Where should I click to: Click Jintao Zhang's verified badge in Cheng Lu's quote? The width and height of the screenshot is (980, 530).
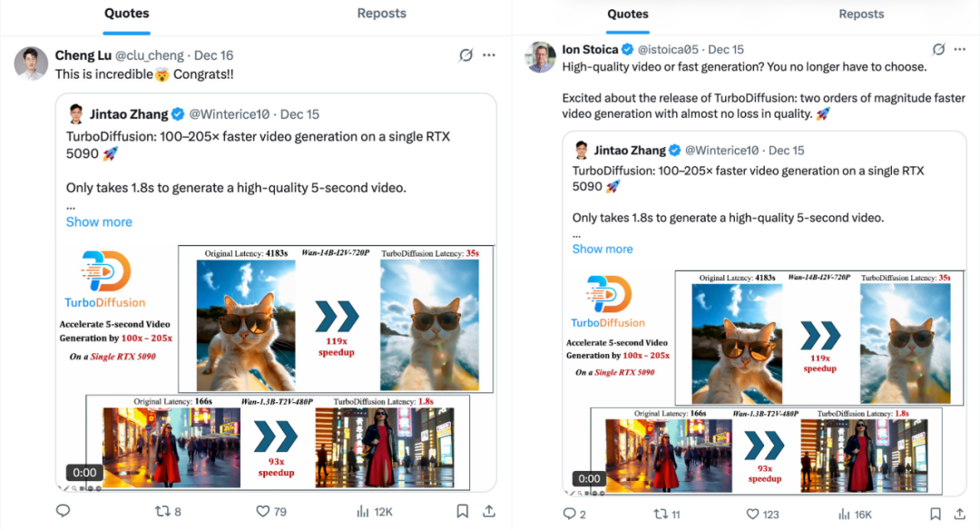pyautogui.click(x=178, y=114)
